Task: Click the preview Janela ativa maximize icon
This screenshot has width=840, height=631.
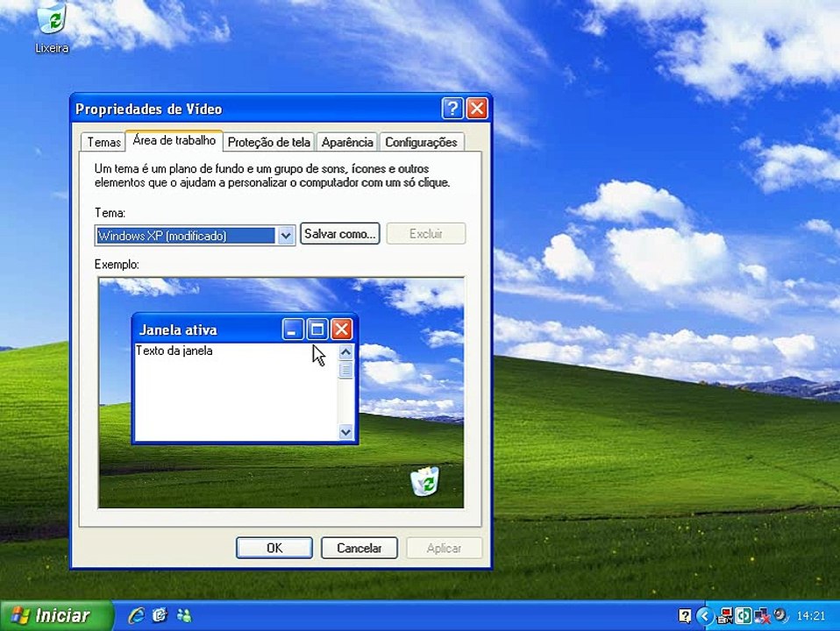Action: click(317, 329)
